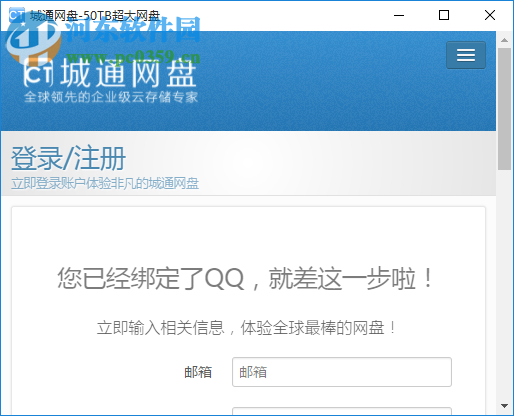Close the 城通网盘 window
514x416 pixels.
coord(490,15)
